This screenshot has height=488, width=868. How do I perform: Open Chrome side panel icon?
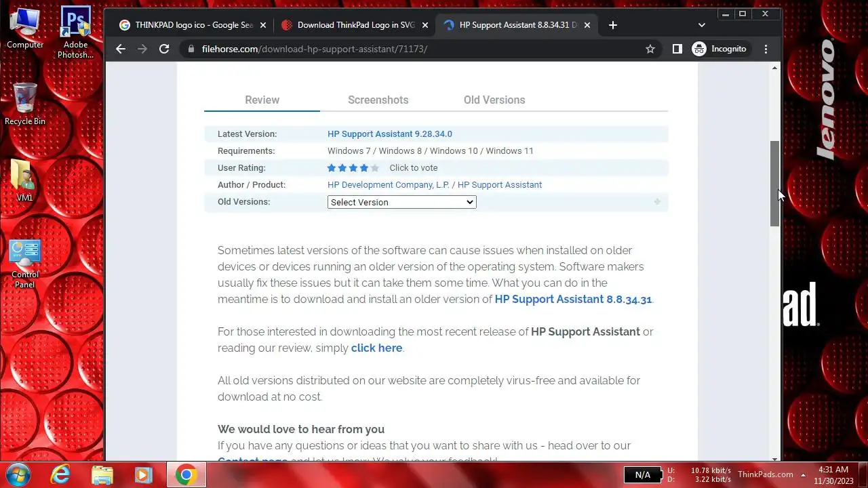(x=677, y=49)
